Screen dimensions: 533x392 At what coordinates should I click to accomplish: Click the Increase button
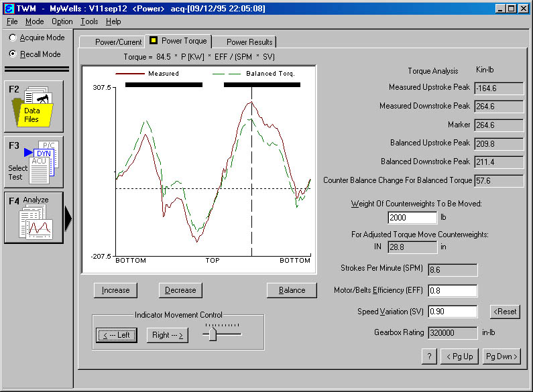[x=115, y=290]
